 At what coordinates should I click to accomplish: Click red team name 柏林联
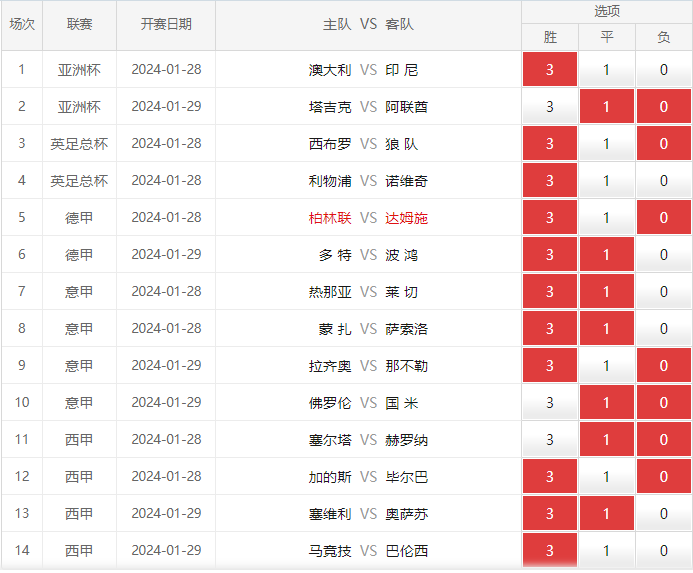click(x=330, y=218)
